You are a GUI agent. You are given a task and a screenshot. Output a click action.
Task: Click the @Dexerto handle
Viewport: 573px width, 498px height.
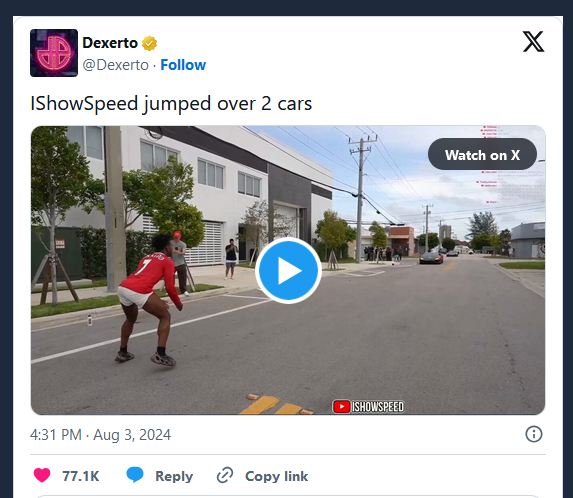(x=115, y=65)
